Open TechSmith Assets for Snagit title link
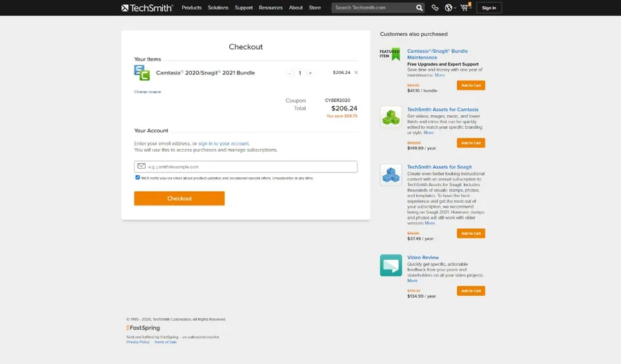Screen dimensions: 621x364 [440, 167]
